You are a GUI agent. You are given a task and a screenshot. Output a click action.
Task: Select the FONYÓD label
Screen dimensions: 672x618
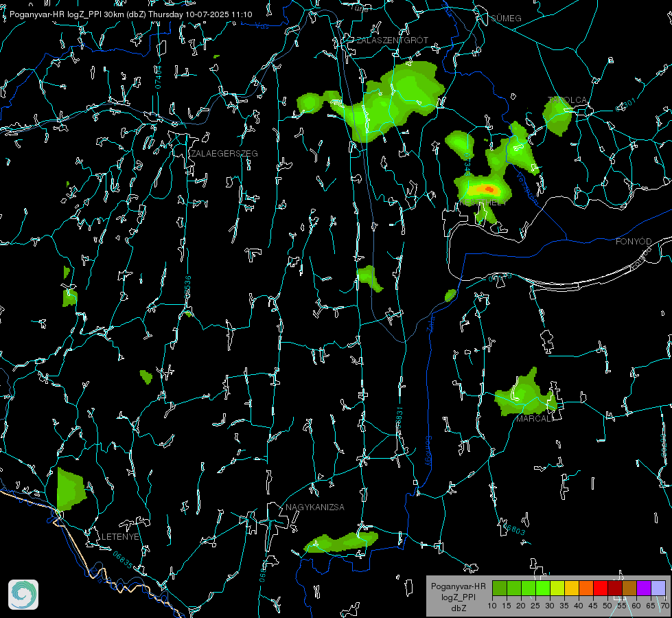click(x=634, y=242)
